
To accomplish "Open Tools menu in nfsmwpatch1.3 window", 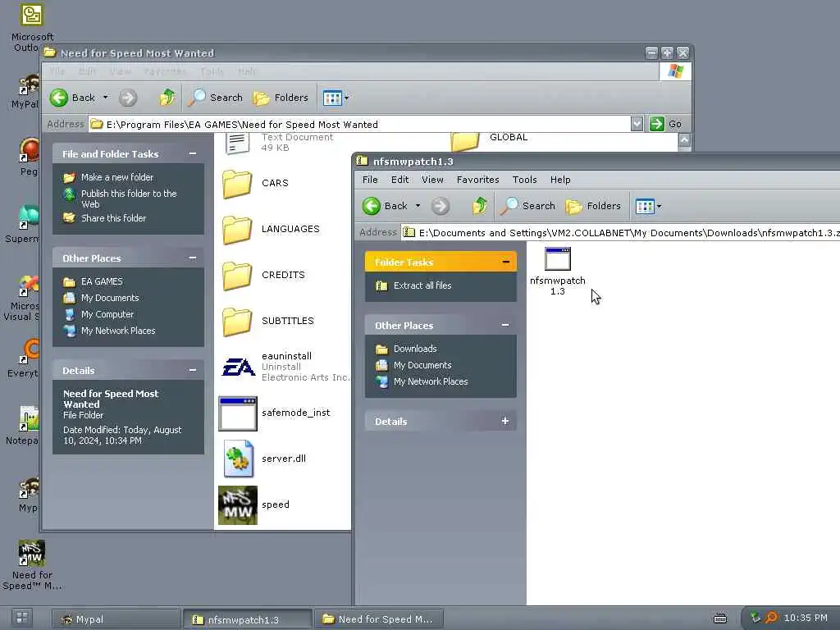I will click(x=524, y=180).
